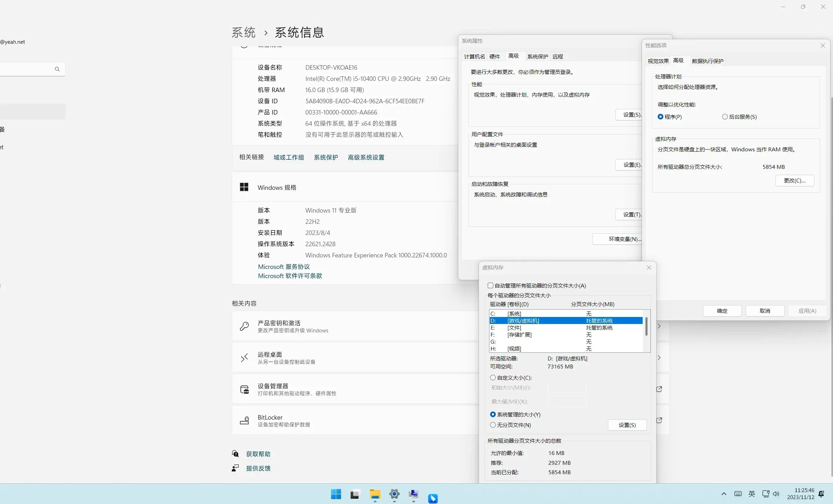Close the 性能选项 dialog
This screenshot has height=504, width=833.
(x=823, y=46)
